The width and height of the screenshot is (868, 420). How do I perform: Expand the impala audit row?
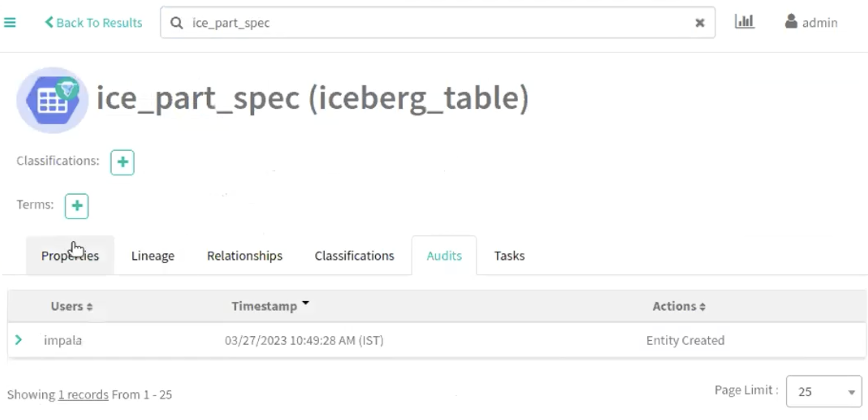[x=18, y=340]
